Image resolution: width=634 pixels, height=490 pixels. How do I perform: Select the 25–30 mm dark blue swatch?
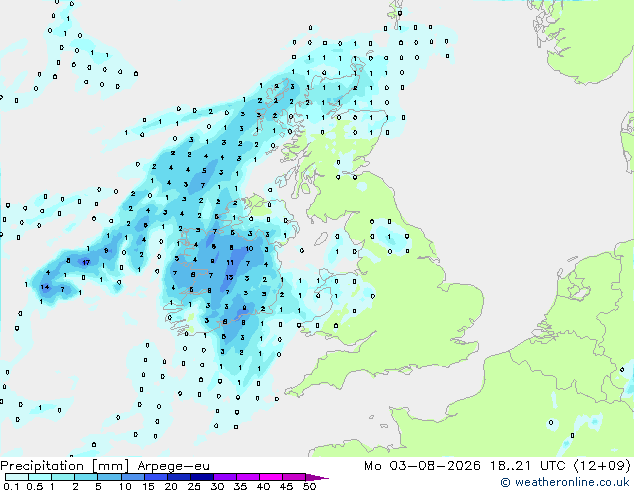coord(202,477)
